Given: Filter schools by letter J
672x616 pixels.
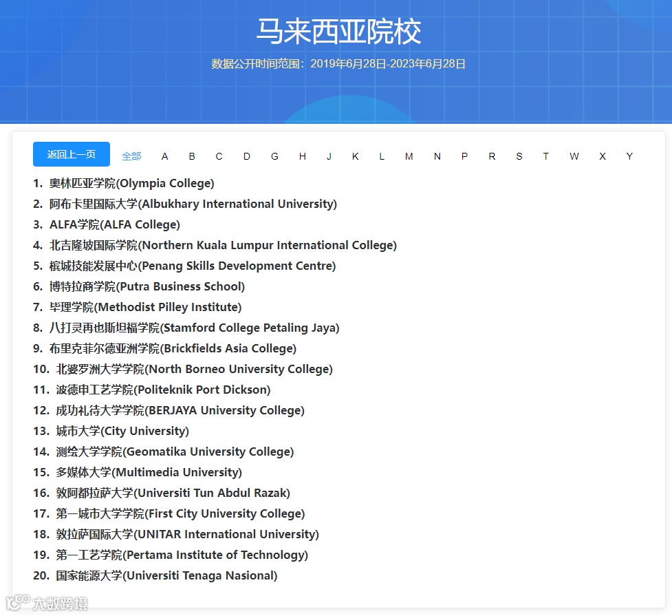Looking at the screenshot, I should click(329, 156).
